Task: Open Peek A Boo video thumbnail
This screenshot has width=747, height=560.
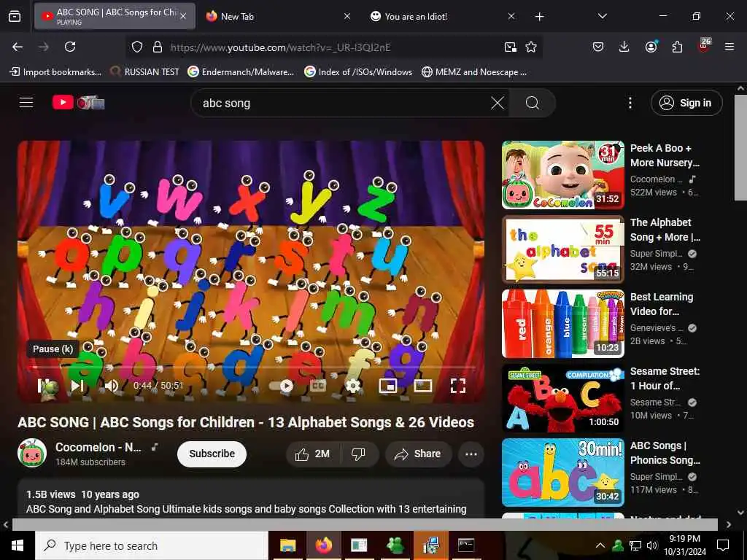Action: [562, 175]
